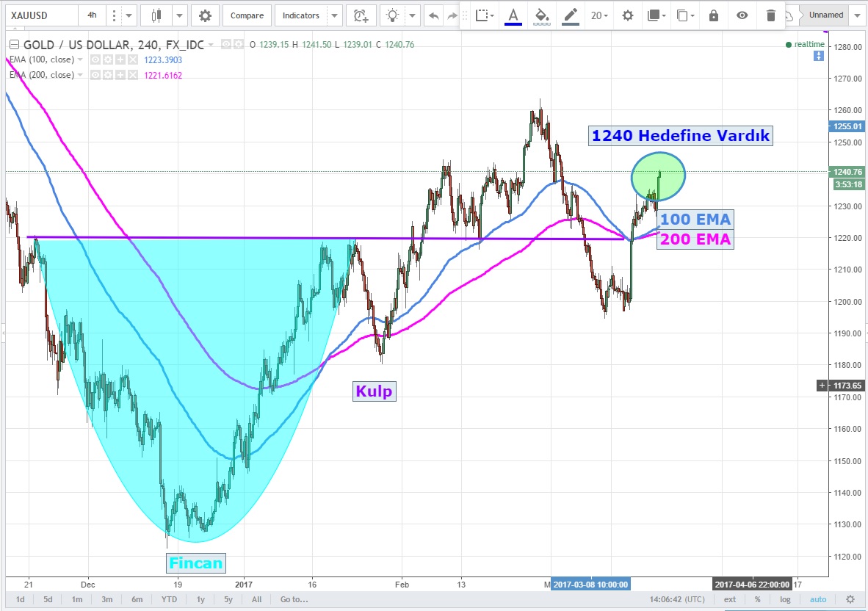Toggle the percent scale option

click(x=757, y=599)
